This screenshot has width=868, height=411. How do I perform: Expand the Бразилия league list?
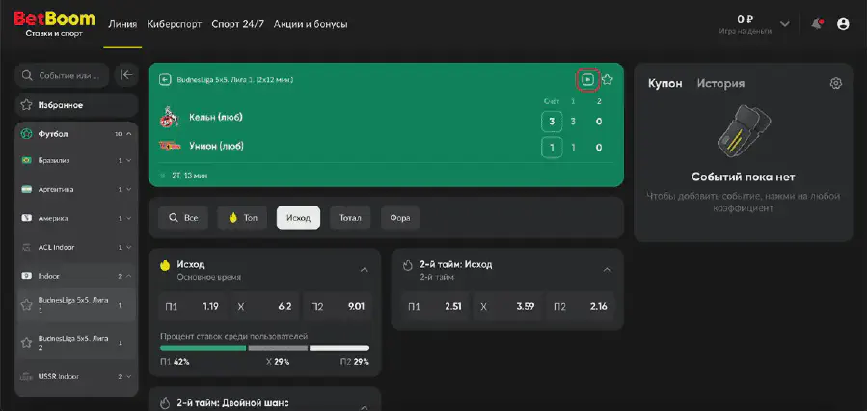128,160
